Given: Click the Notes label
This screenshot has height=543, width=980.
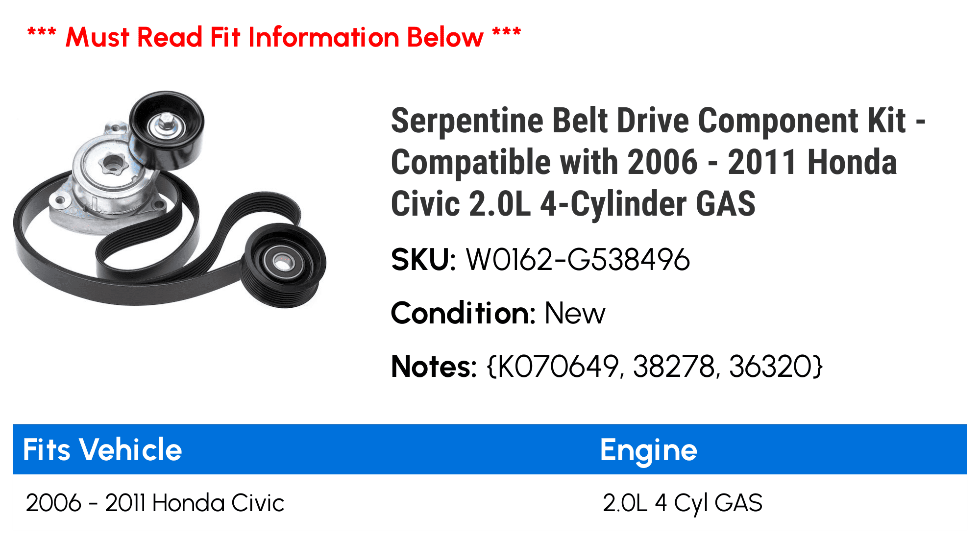Looking at the screenshot, I should (434, 367).
